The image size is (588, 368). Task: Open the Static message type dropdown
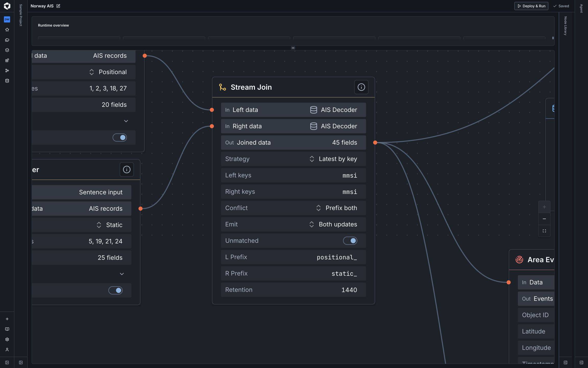click(x=82, y=225)
